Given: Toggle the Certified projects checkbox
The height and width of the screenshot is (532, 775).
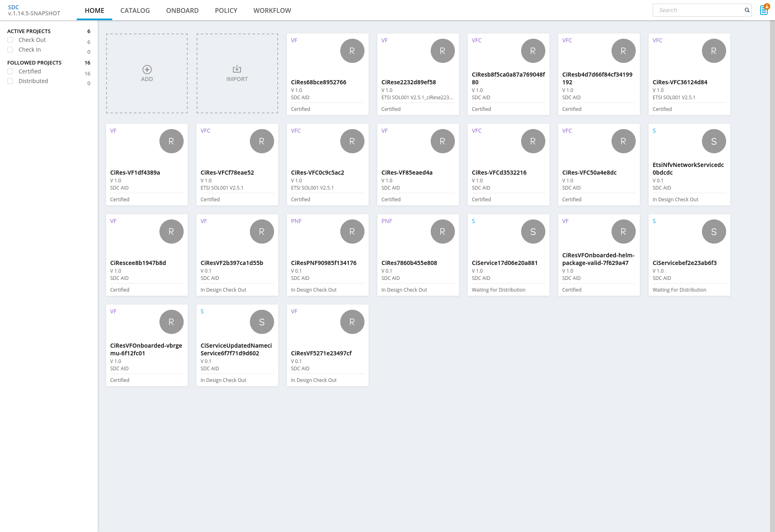Looking at the screenshot, I should click(x=10, y=71).
